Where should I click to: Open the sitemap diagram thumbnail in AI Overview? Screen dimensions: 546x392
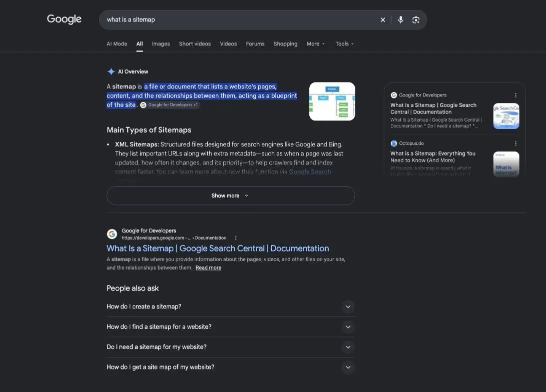332,101
